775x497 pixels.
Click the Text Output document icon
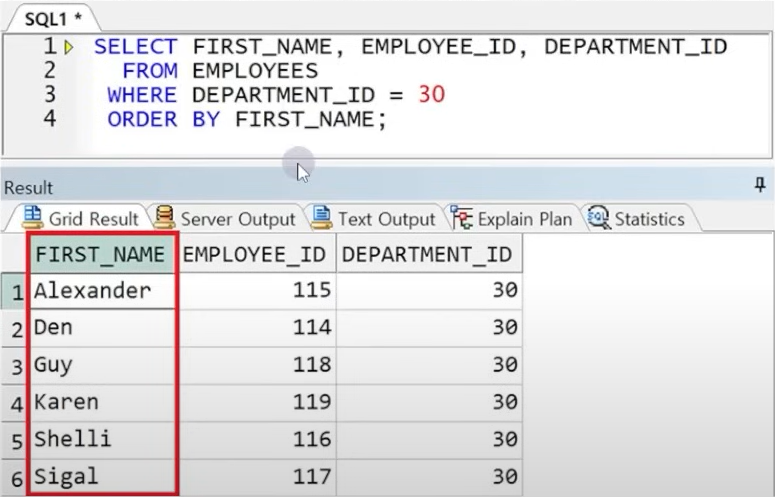click(x=321, y=217)
